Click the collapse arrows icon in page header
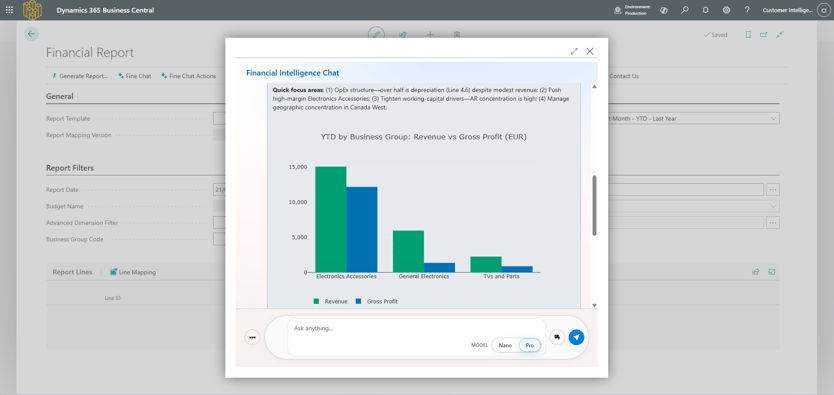834x395 pixels. (x=780, y=35)
